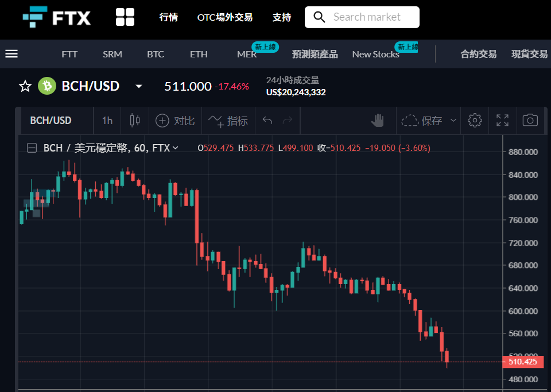Go to the BTC market link
Viewport: 551px width, 392px height.
(156, 55)
